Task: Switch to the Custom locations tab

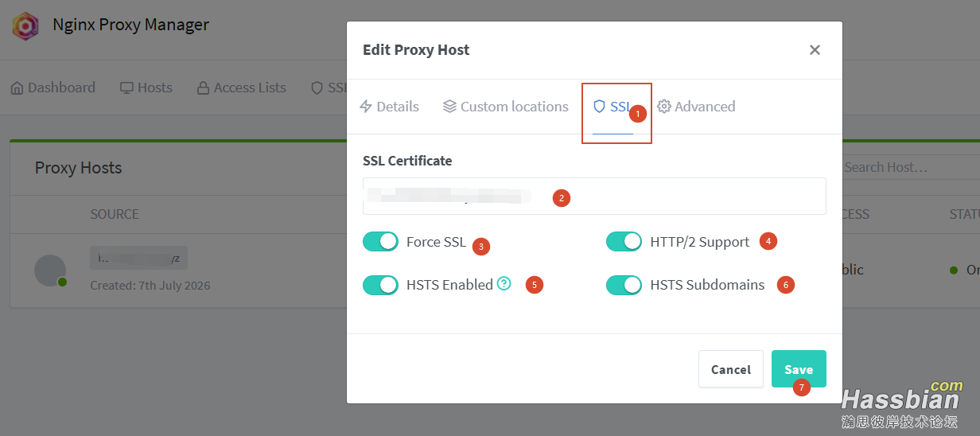Action: [506, 107]
